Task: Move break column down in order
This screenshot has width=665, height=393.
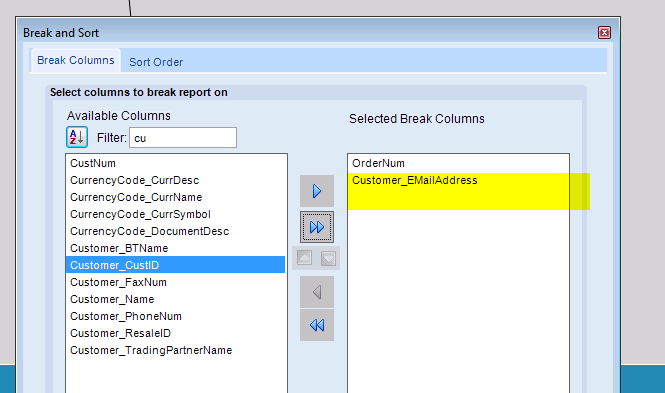Action: click(x=328, y=258)
